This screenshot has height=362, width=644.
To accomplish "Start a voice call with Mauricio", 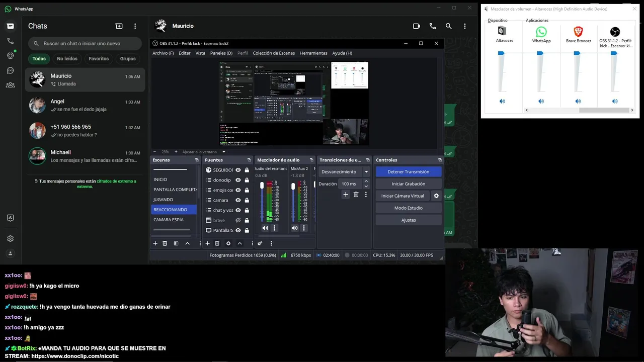I will click(x=432, y=26).
